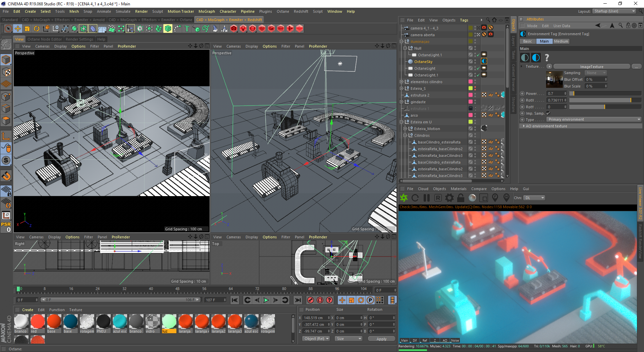Toggle visibility dots for camera aberta
This screenshot has height=352, width=644.
pos(475,35)
